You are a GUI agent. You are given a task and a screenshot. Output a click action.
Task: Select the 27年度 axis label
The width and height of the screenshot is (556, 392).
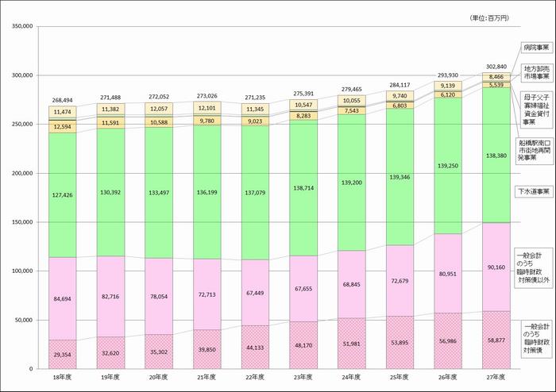tap(496, 377)
